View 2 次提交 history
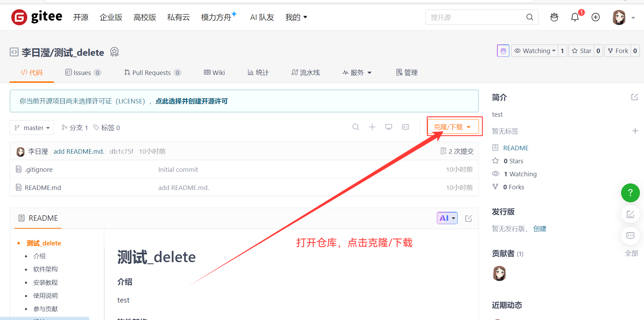Screen dimensions: 644x320 [457, 151]
